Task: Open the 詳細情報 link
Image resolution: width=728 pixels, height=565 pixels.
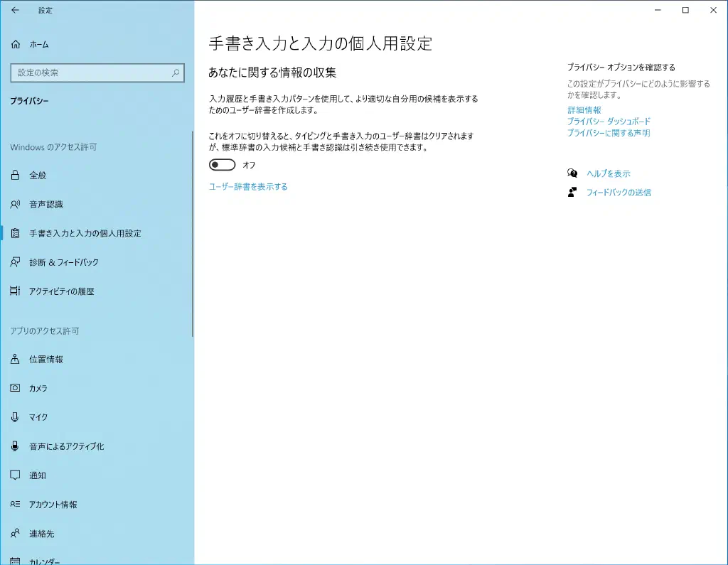Action: (584, 110)
